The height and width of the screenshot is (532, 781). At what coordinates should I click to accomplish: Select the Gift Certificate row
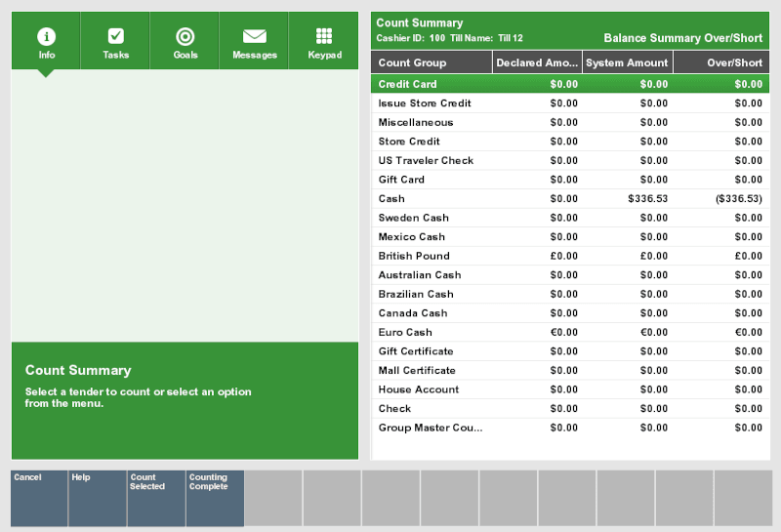point(570,351)
